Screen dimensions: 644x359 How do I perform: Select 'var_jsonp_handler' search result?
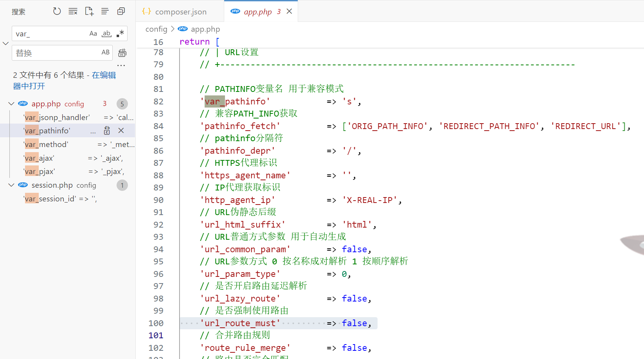(x=67, y=117)
